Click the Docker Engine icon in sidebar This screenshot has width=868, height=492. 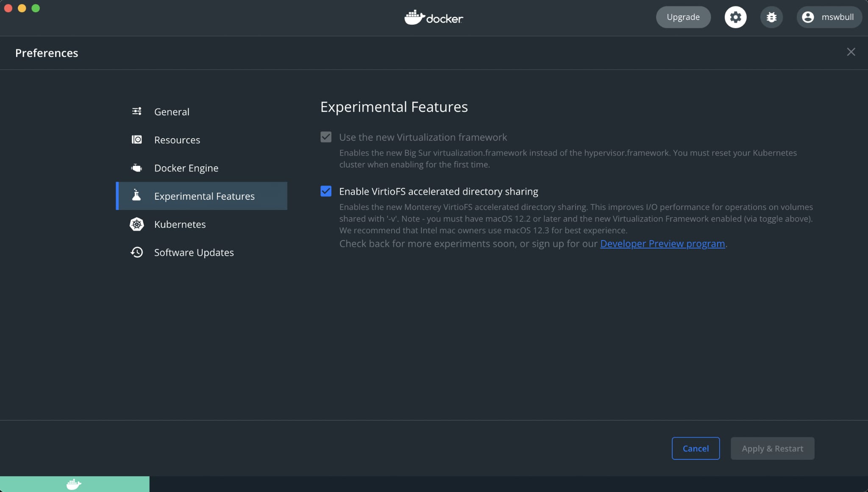point(136,168)
